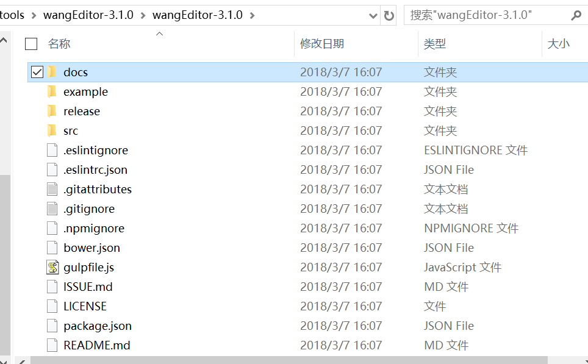Select the LICENSE file name
The image size is (588, 364).
point(85,305)
